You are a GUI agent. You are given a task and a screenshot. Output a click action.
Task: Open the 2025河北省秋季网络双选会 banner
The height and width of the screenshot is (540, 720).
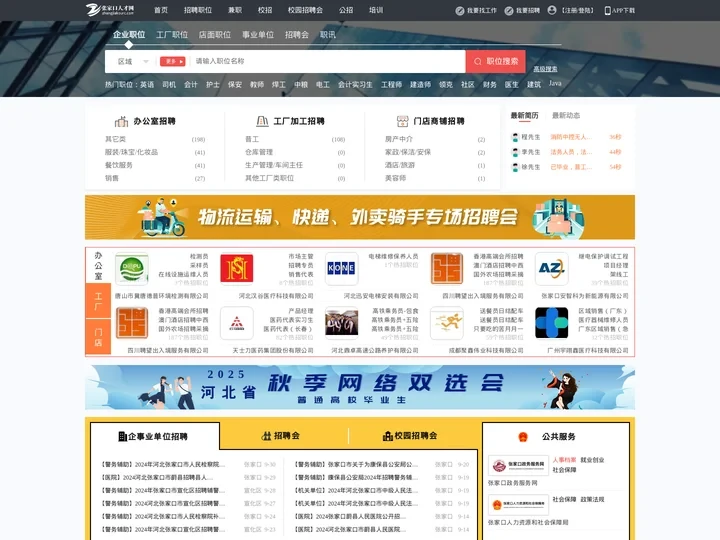360,387
